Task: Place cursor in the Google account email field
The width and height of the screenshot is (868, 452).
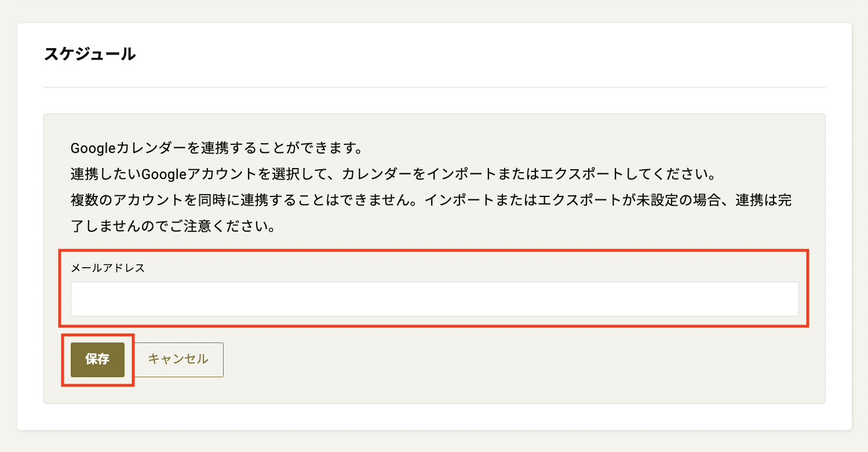Action: [434, 298]
